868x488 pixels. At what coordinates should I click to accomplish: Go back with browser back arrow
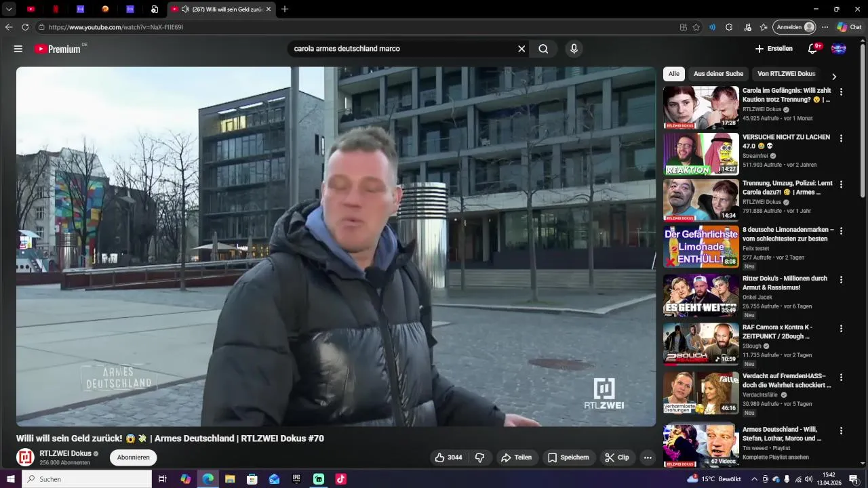[x=9, y=27]
